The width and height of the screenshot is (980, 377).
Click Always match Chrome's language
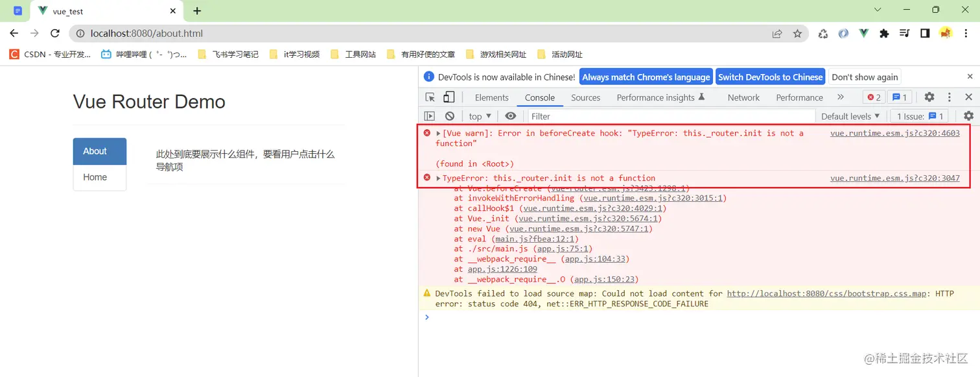646,77
